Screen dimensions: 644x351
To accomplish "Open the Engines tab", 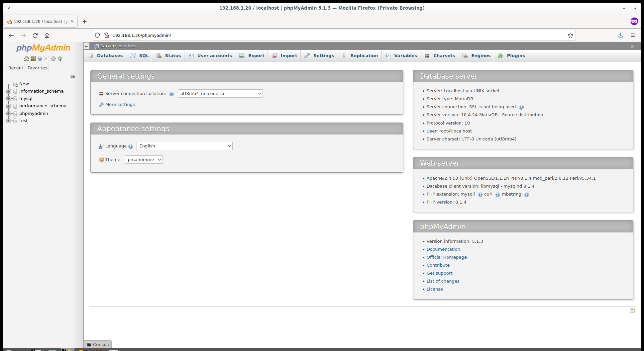I will 477,56.
